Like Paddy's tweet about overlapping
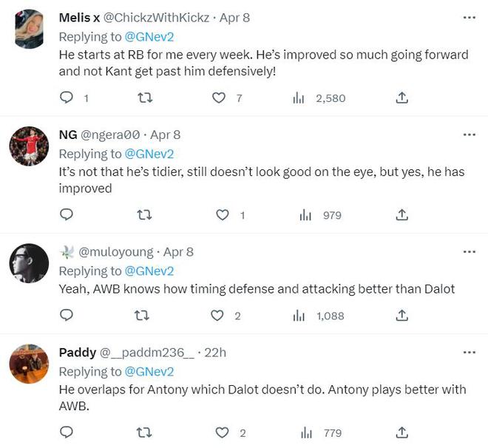 coord(219,432)
